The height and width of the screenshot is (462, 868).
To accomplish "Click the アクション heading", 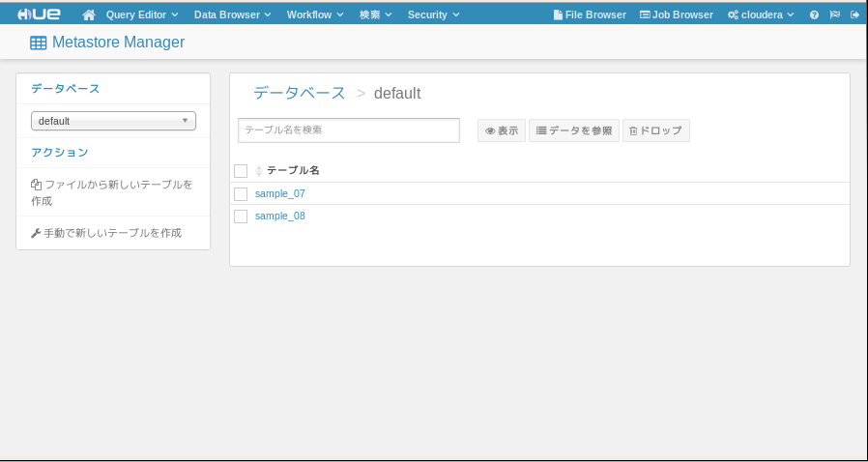I will (60, 152).
